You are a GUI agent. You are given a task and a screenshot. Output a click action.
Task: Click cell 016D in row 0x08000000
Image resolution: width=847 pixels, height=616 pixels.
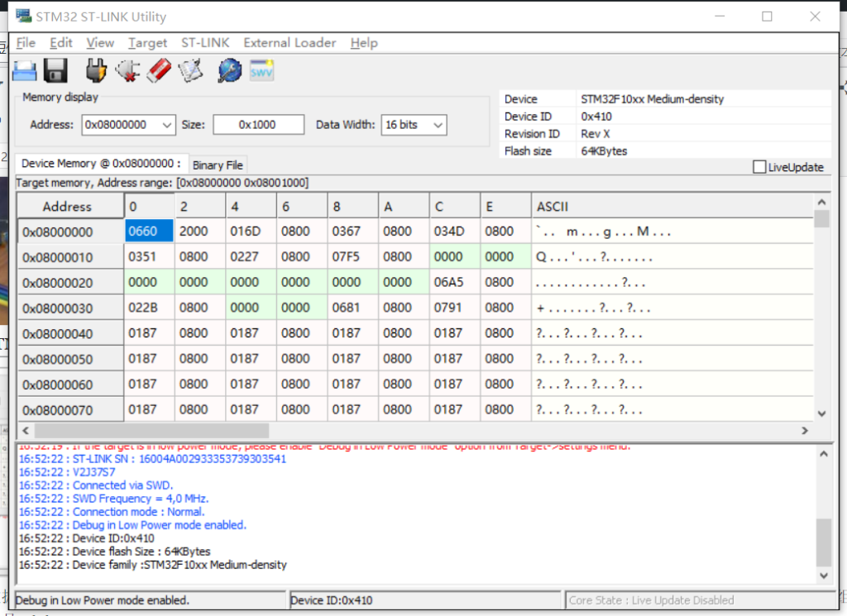coord(251,231)
